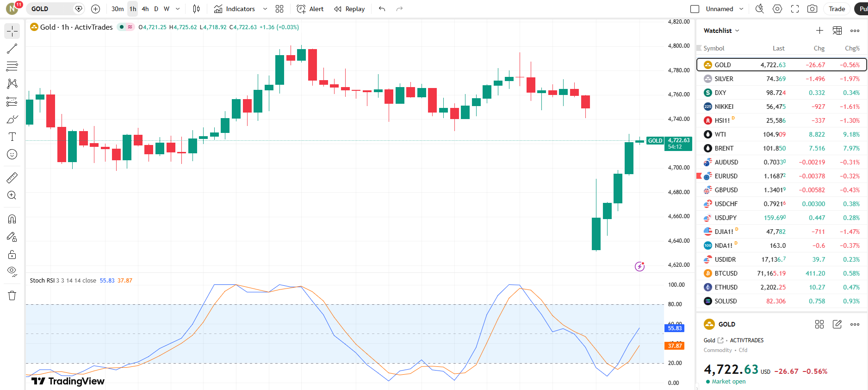Select the trend line drawing tool
This screenshot has height=390, width=868.
tap(12, 49)
